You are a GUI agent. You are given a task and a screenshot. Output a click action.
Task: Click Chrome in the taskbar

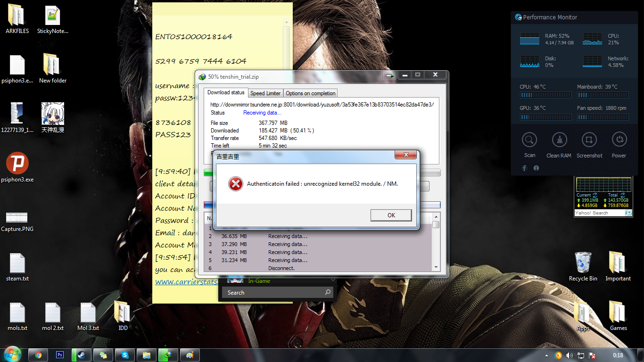38,355
